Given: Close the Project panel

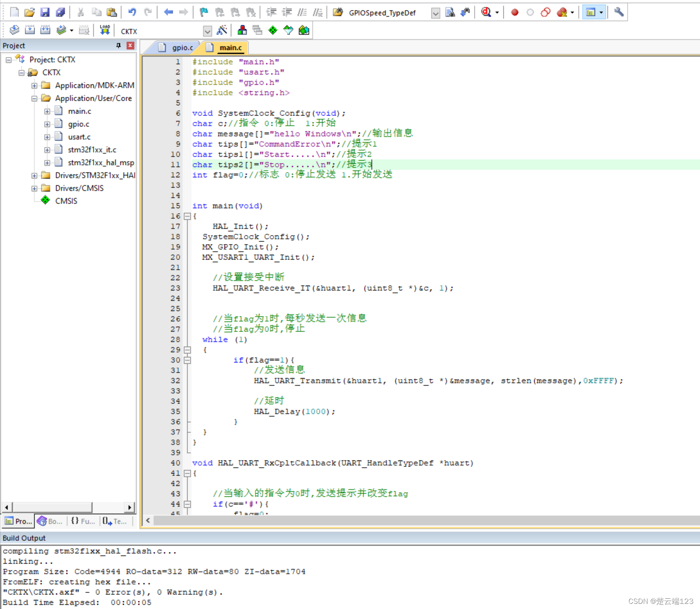Looking at the screenshot, I should click(x=130, y=45).
